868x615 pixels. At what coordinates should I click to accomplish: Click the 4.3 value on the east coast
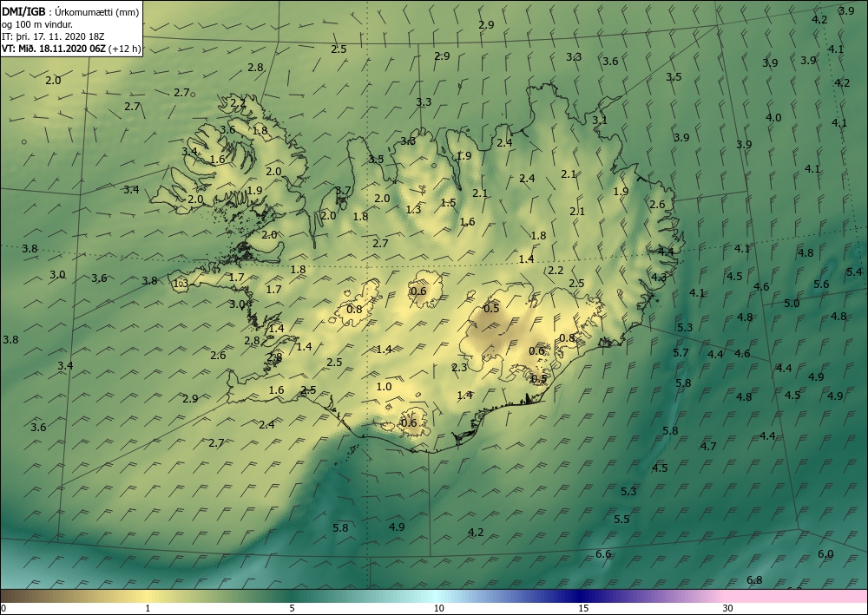[x=659, y=277]
